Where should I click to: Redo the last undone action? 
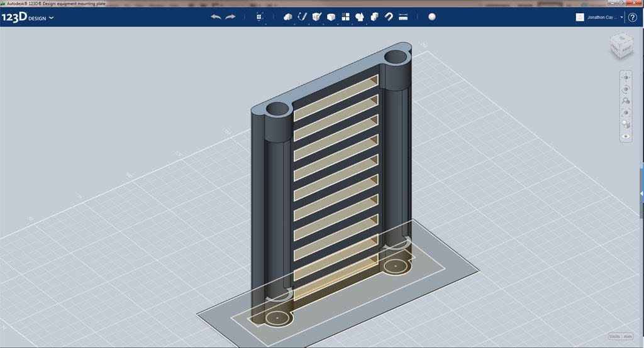coord(230,17)
